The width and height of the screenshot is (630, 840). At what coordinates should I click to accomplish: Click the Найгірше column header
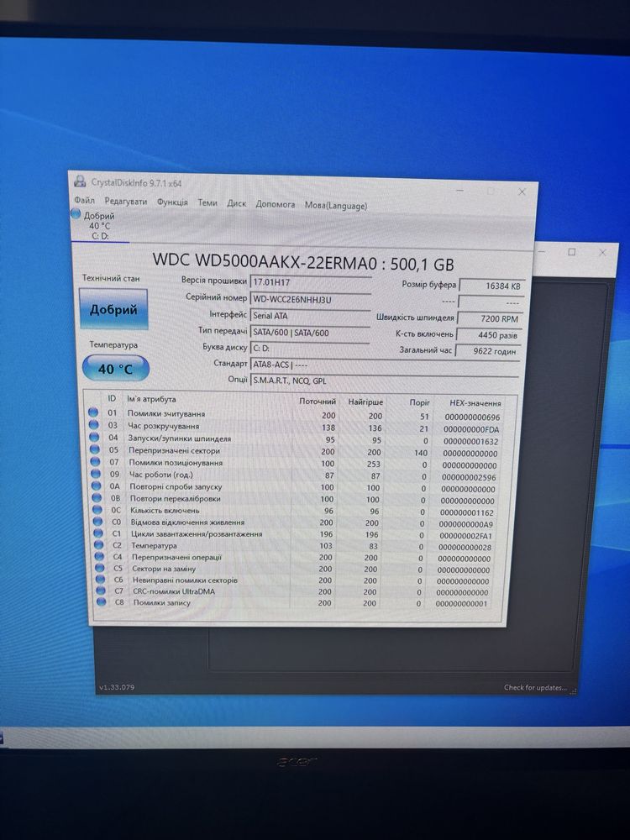point(365,402)
